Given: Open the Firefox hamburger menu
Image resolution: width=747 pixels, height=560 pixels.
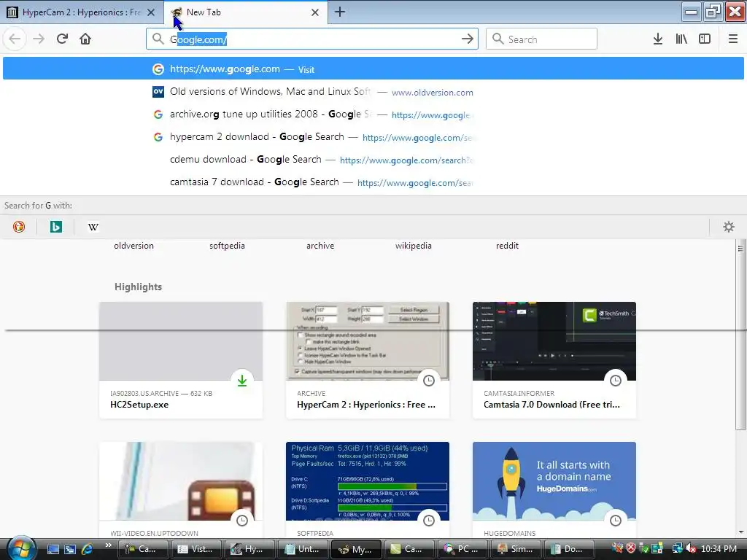Looking at the screenshot, I should 732,39.
